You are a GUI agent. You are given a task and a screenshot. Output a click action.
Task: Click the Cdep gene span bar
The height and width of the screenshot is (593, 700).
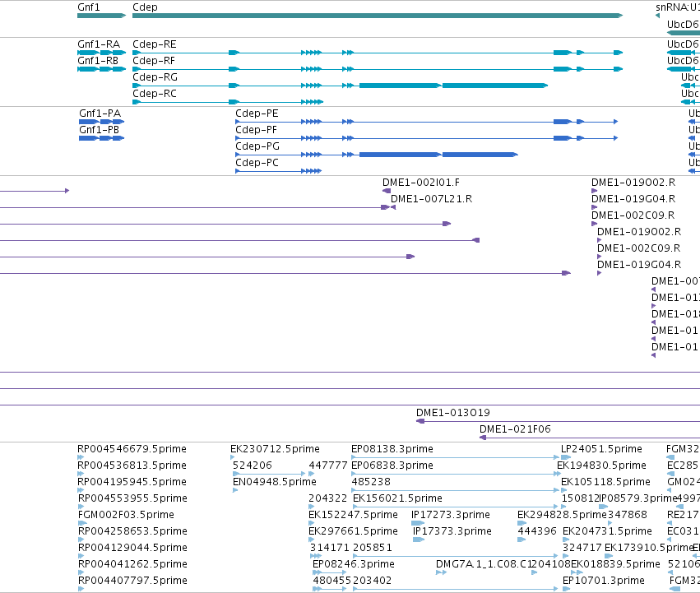coord(378,16)
